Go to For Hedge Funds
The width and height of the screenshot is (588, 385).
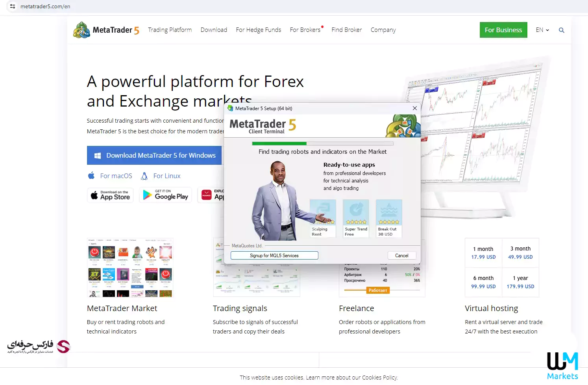click(259, 30)
